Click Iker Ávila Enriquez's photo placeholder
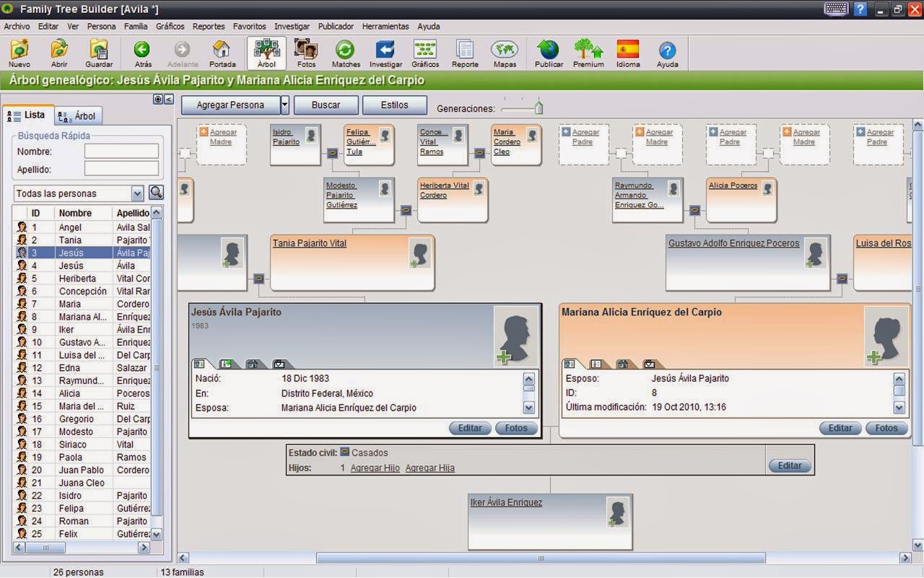This screenshot has height=578, width=924. click(x=617, y=512)
